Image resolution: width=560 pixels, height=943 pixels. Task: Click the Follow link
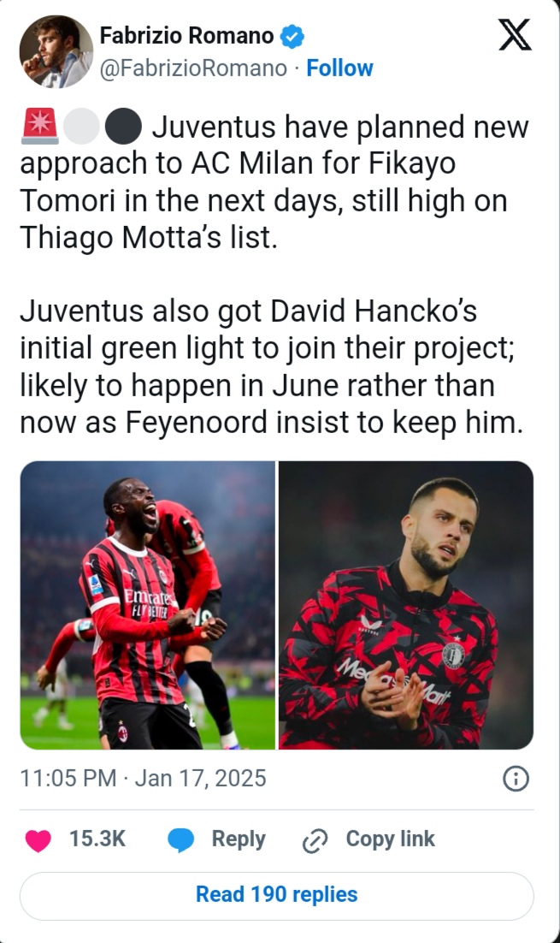click(339, 68)
